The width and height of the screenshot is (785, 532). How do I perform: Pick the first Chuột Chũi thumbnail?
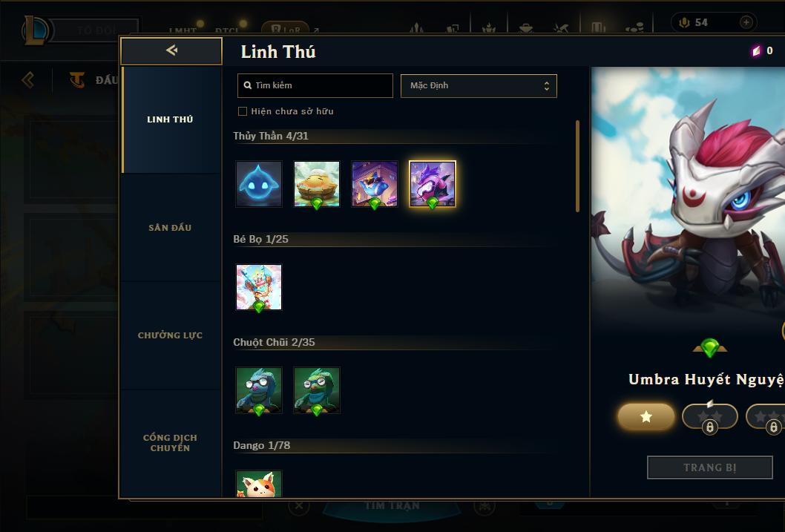coord(259,390)
